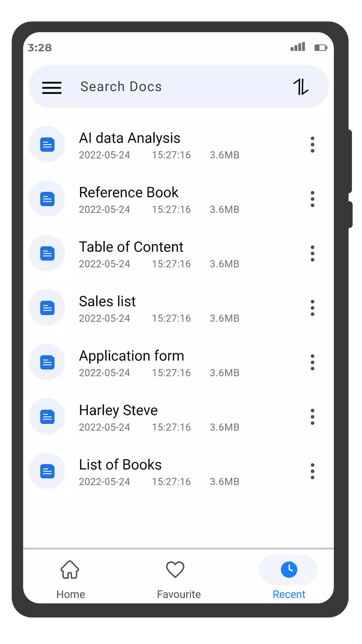Image resolution: width=362 pixels, height=644 pixels.
Task: Select the Sales list title
Action: tap(107, 302)
